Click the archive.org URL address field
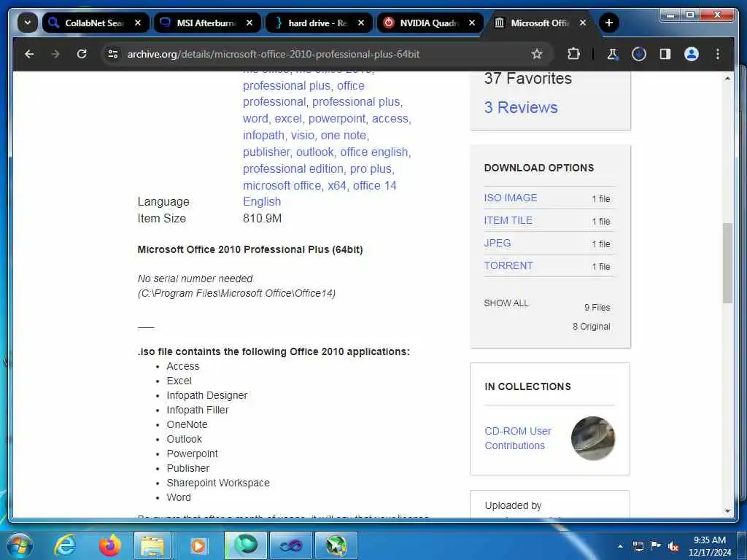The height and width of the screenshot is (560, 747). click(x=274, y=54)
